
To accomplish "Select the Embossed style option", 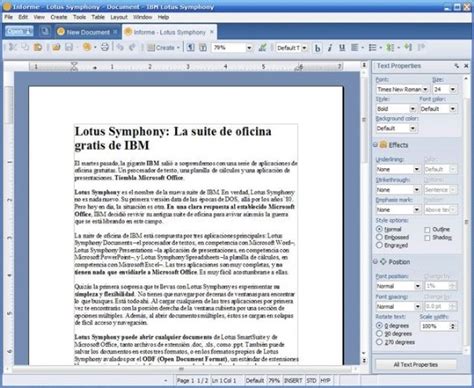I will (379, 237).
